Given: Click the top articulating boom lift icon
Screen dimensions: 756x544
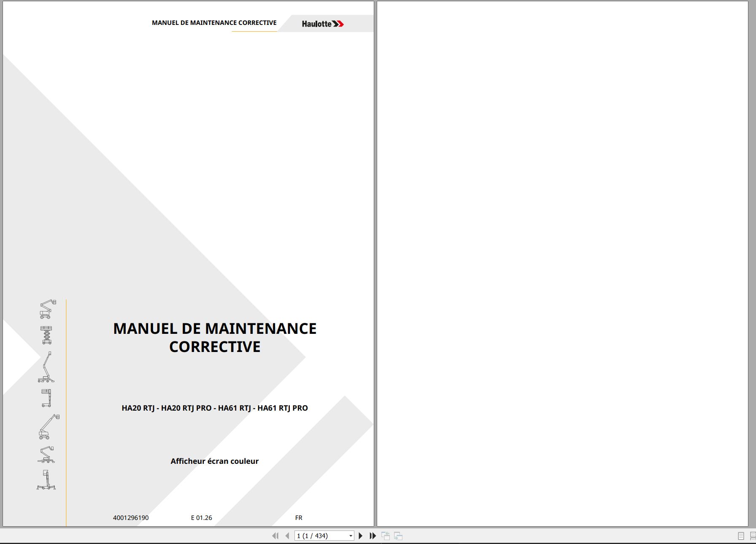Looking at the screenshot, I should tap(48, 309).
